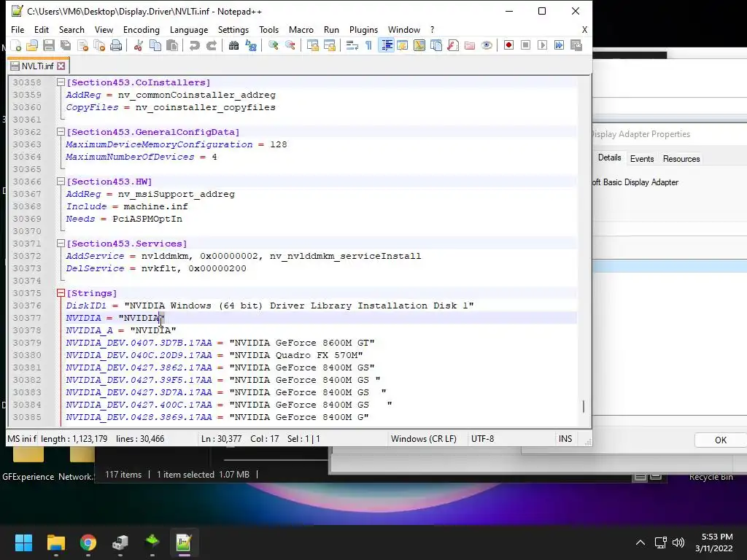
Task: Click the Print toolbar icon
Action: pyautogui.click(x=116, y=45)
